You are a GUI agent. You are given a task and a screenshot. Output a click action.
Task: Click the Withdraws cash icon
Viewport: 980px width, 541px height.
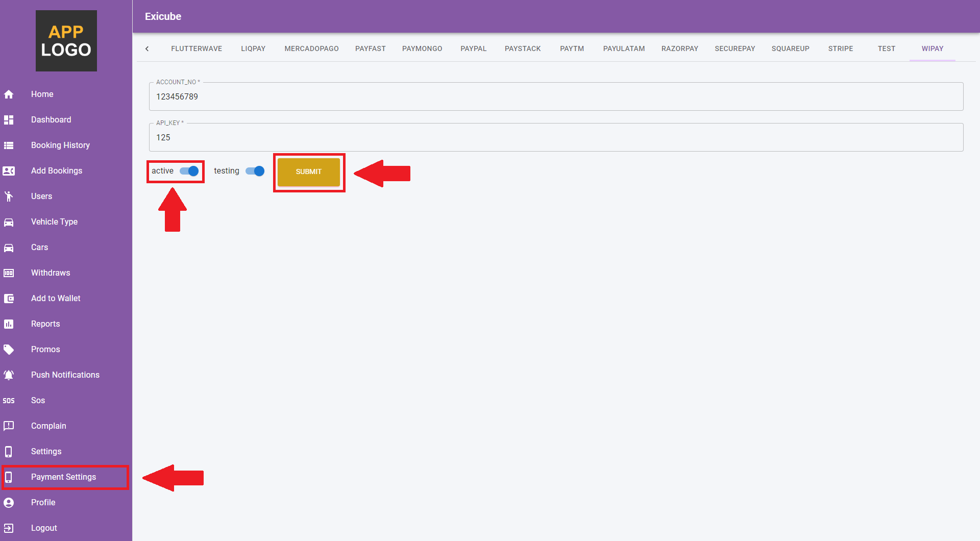tap(9, 273)
